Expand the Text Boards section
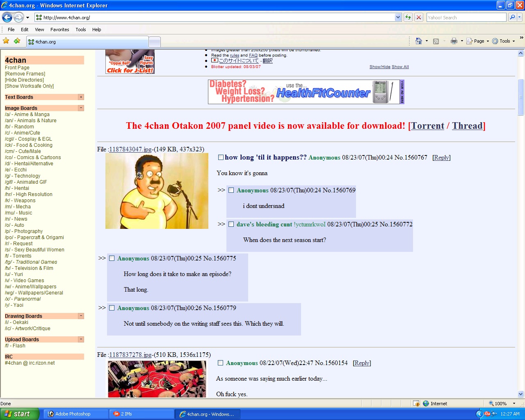The width and height of the screenshot is (525, 420). coord(81,97)
